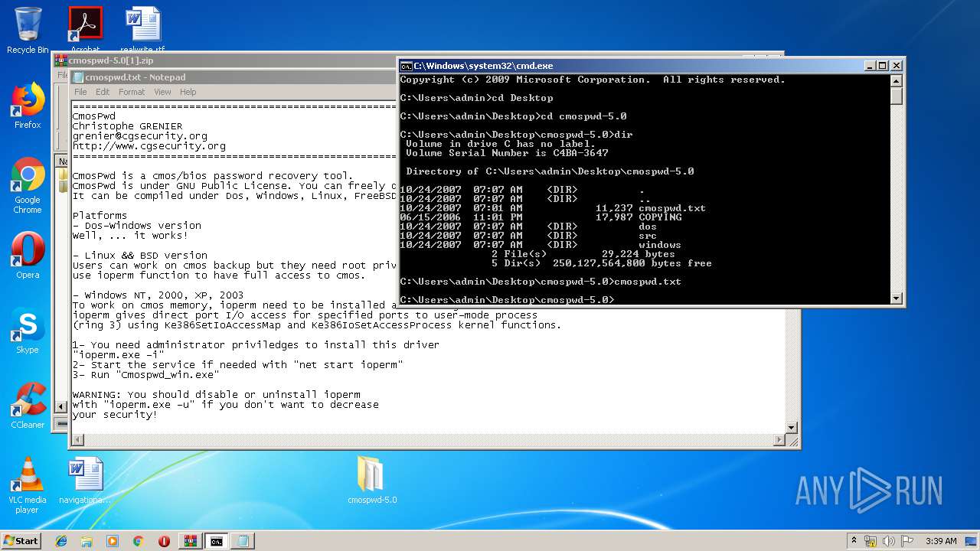Click Notepad horizontal scrollbar left arrow
The height and width of the screenshot is (551, 980).
tap(77, 440)
